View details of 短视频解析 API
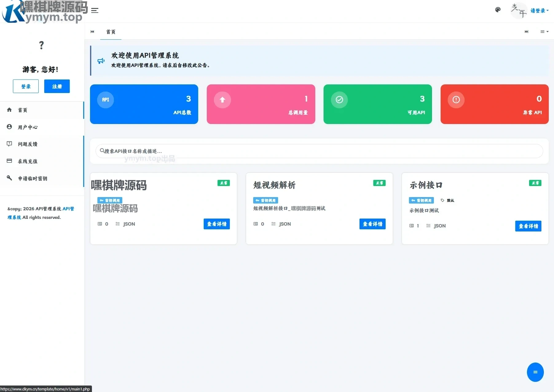The image size is (554, 392). point(372,224)
